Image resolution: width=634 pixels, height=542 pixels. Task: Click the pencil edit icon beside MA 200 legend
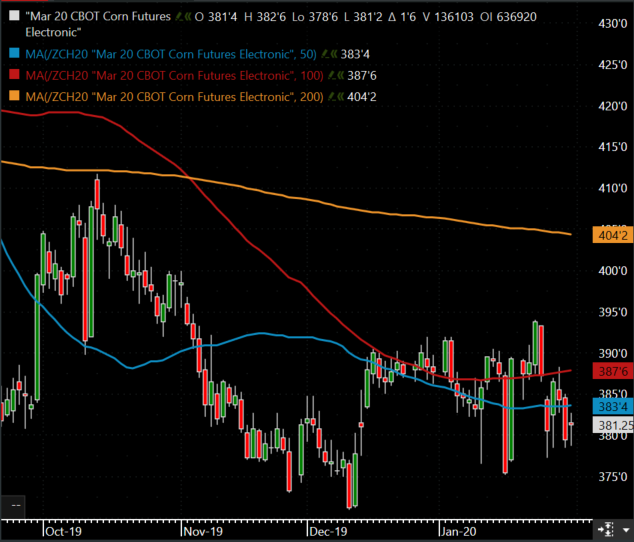tap(331, 97)
